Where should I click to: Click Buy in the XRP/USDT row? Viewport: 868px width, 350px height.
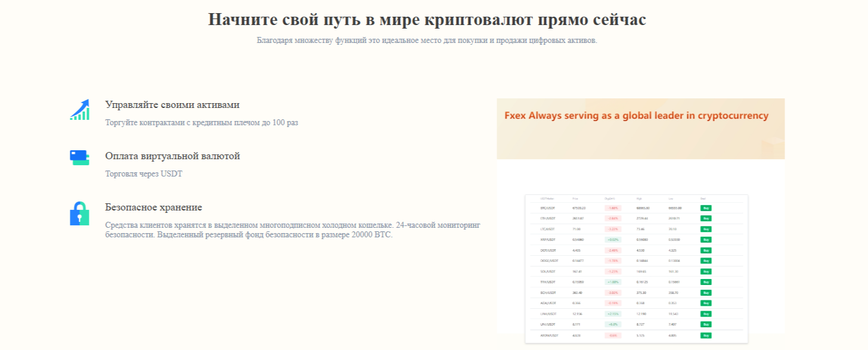point(706,240)
